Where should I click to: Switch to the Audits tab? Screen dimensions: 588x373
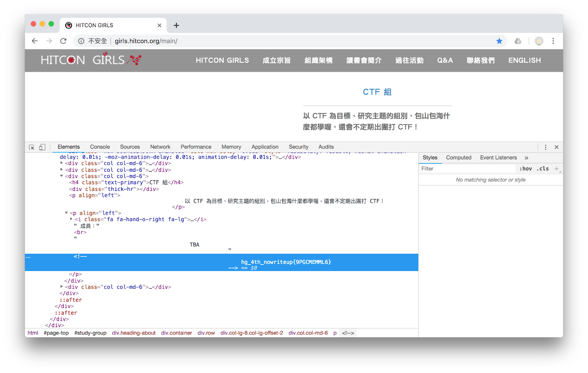(x=326, y=147)
